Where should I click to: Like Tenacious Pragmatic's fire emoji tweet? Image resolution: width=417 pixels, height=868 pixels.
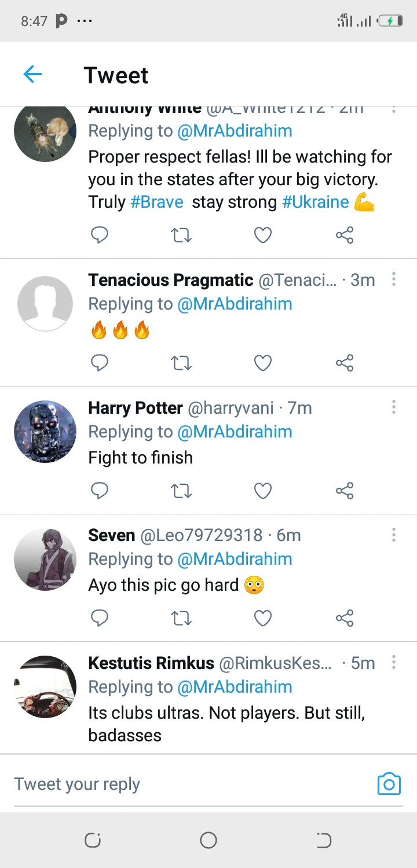tap(263, 363)
